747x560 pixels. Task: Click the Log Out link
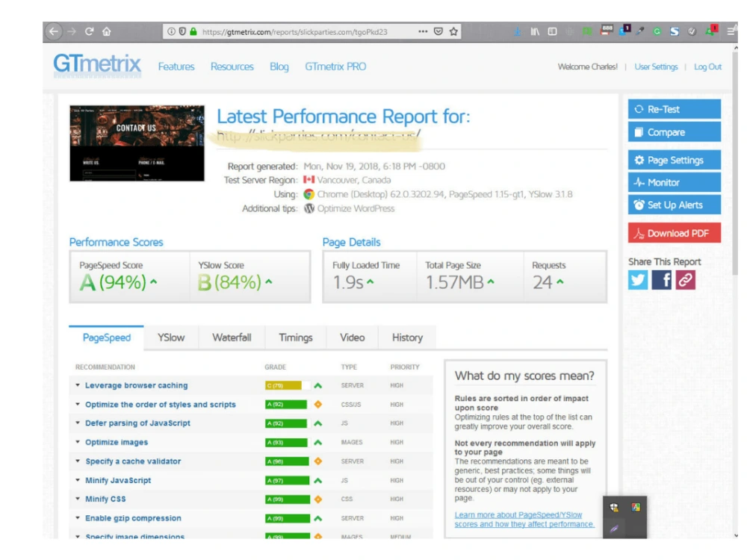pyautogui.click(x=707, y=66)
